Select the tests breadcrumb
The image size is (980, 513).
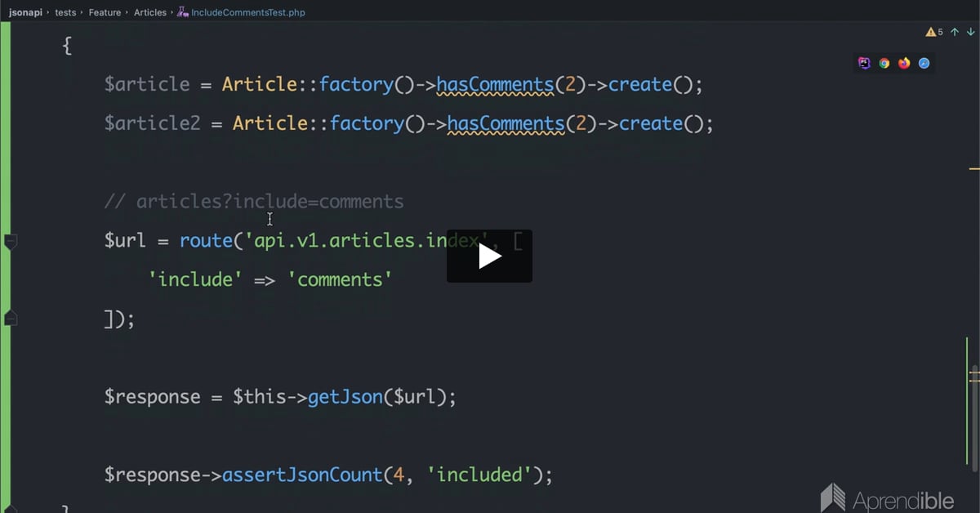(65, 12)
